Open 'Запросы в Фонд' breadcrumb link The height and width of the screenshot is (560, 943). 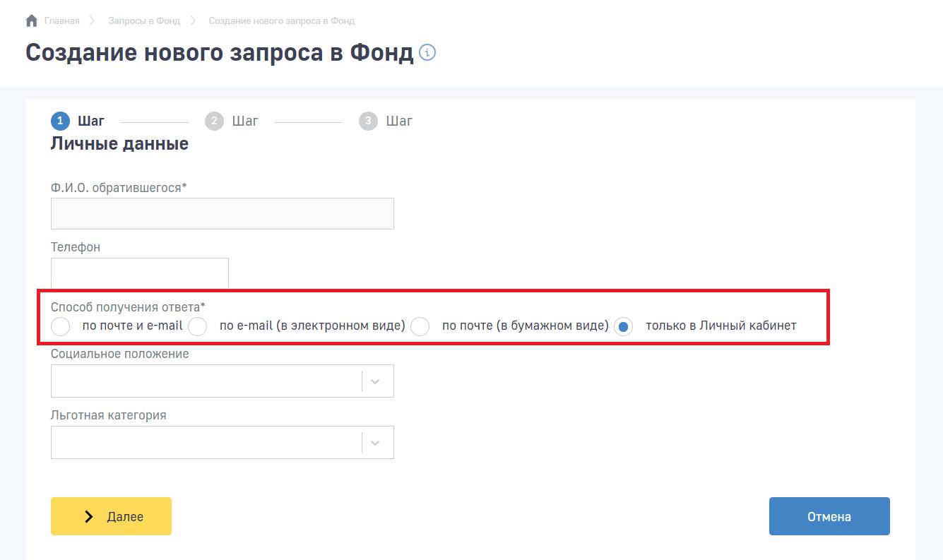point(144,21)
